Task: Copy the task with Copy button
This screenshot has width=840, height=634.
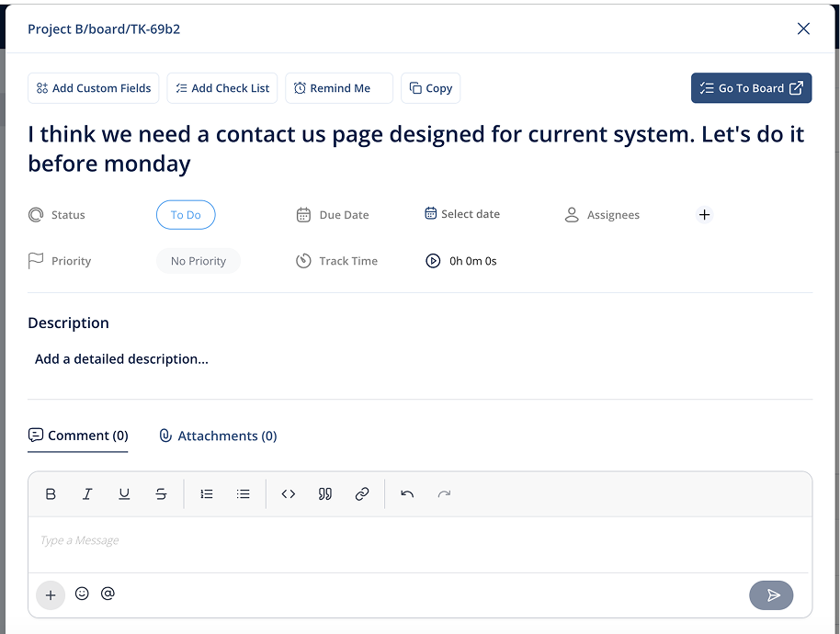Action: (x=431, y=88)
